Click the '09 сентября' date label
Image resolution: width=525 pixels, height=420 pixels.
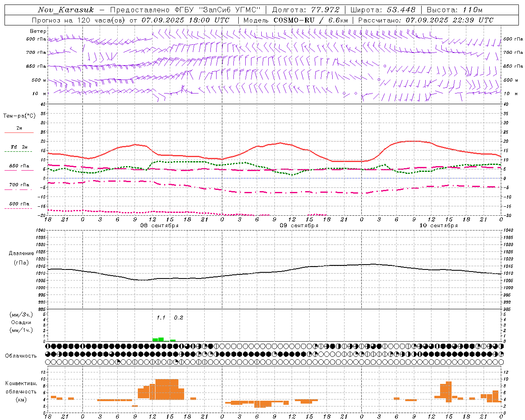coord(299,226)
